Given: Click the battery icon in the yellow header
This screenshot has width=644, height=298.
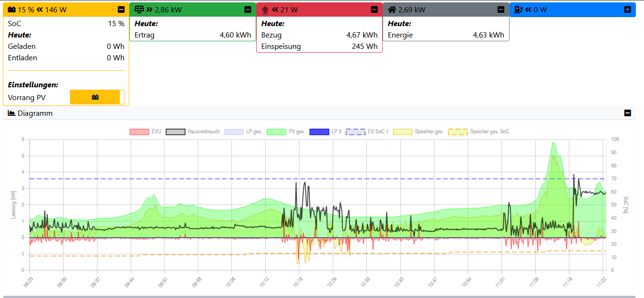Looking at the screenshot, I should 12,9.
